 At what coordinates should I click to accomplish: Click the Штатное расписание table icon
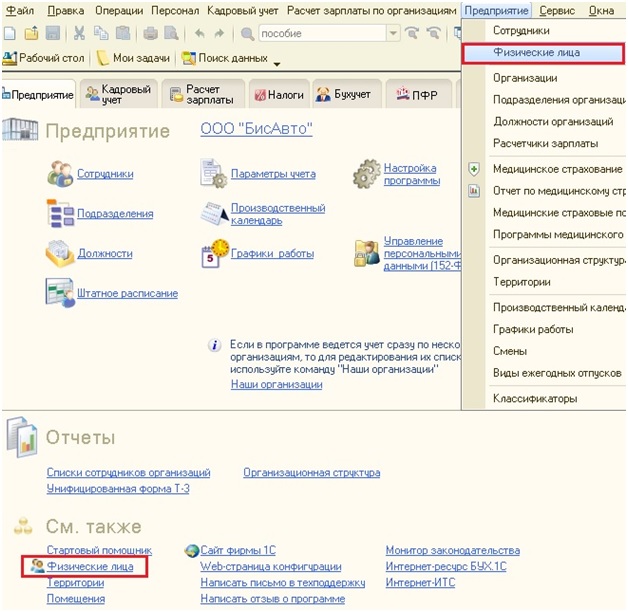coord(60,292)
